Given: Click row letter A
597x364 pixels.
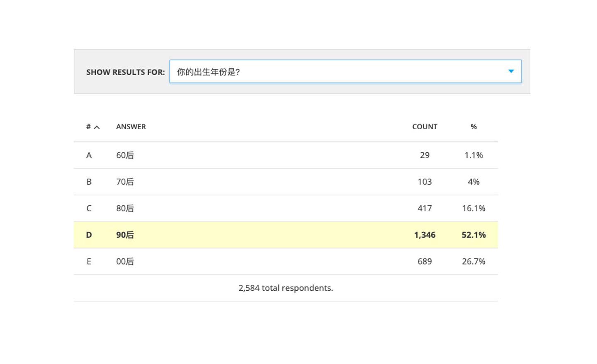Looking at the screenshot, I should [89, 155].
